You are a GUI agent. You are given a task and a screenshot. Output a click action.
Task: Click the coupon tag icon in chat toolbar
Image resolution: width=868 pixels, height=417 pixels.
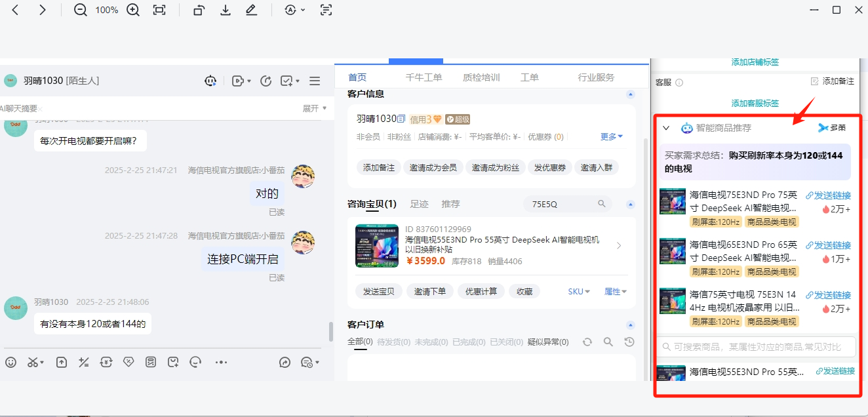128,362
